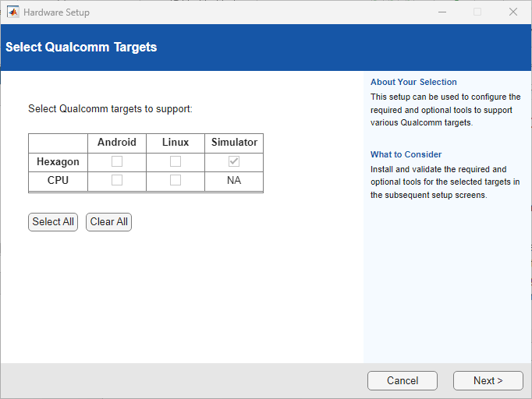Click the NA cell in CPU row
532x399 pixels.
pyautogui.click(x=234, y=180)
